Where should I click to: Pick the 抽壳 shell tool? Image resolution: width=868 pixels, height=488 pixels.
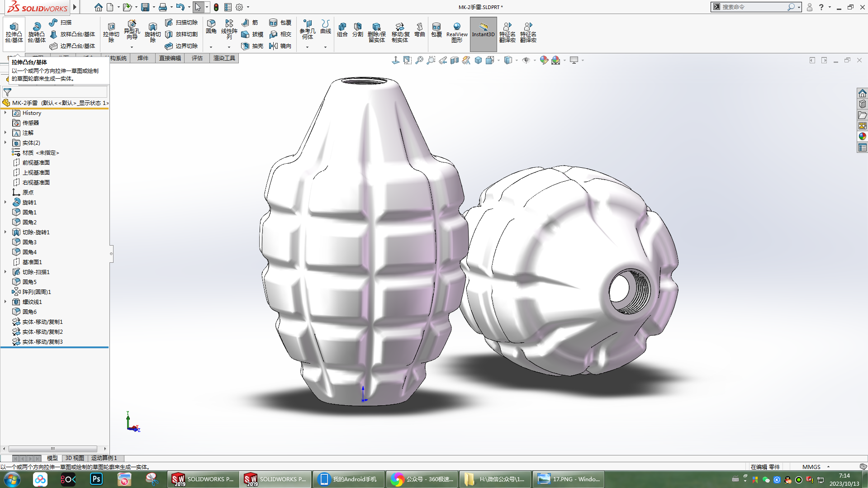[x=252, y=46]
